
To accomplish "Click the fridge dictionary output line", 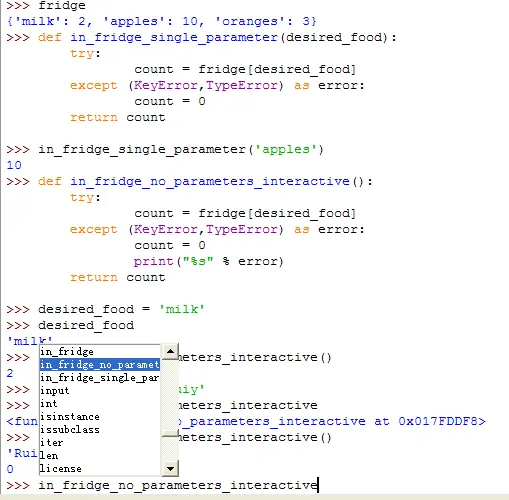I will coord(161,21).
